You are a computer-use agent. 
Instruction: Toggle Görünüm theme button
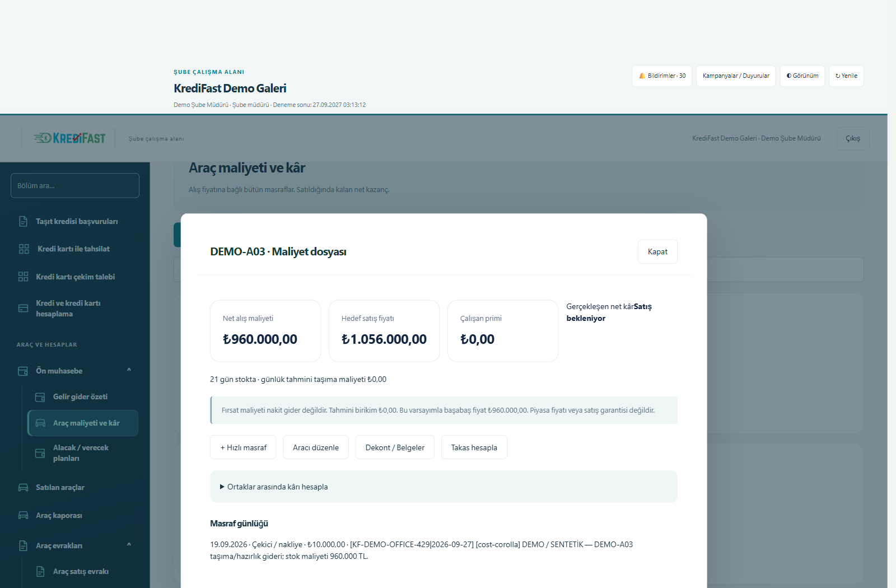pyautogui.click(x=802, y=76)
